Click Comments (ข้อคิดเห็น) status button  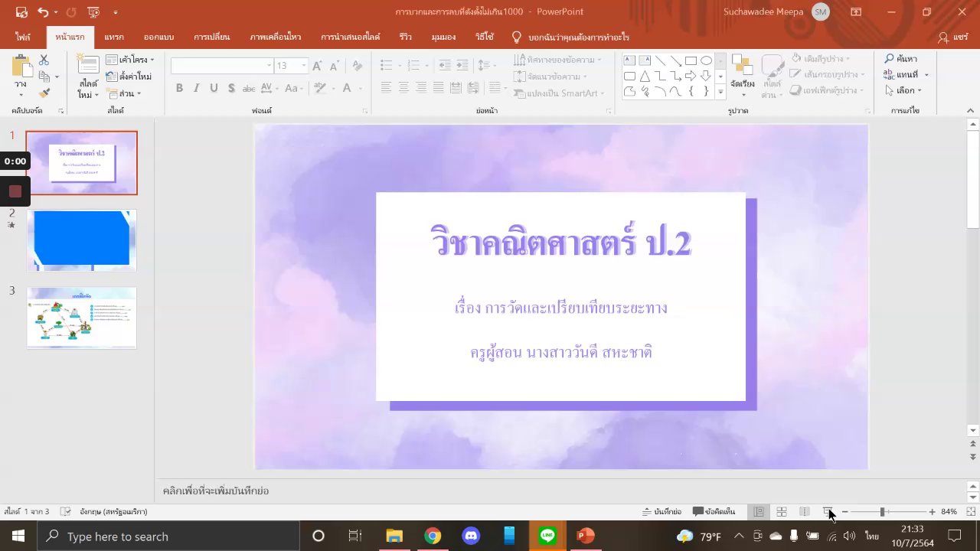714,511
